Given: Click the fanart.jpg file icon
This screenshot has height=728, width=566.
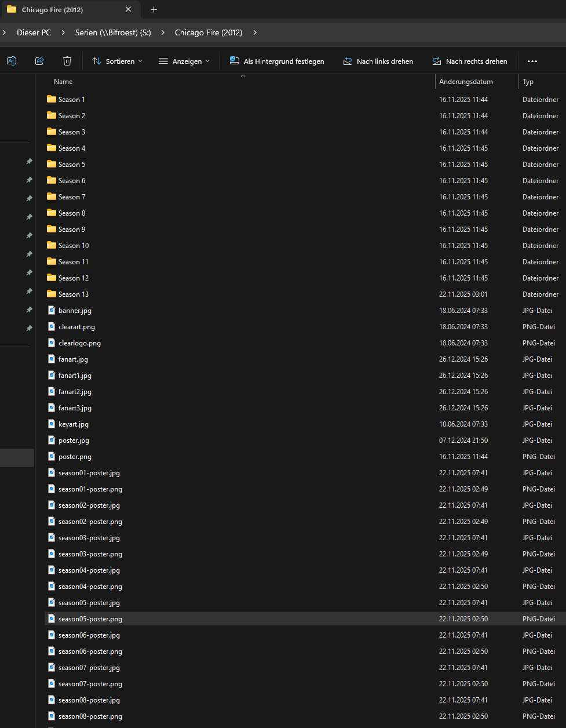Looking at the screenshot, I should click(52, 359).
